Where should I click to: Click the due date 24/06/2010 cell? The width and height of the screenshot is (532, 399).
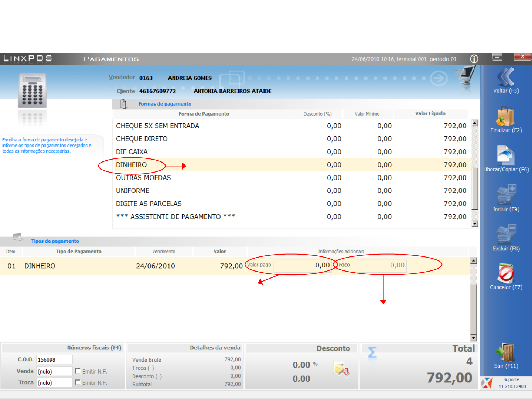pos(156,266)
